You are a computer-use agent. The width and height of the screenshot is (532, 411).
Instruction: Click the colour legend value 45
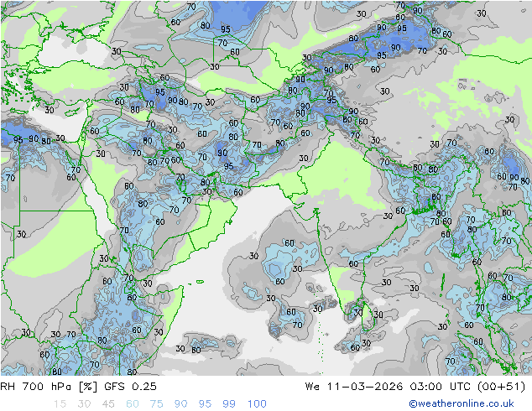[108, 404]
